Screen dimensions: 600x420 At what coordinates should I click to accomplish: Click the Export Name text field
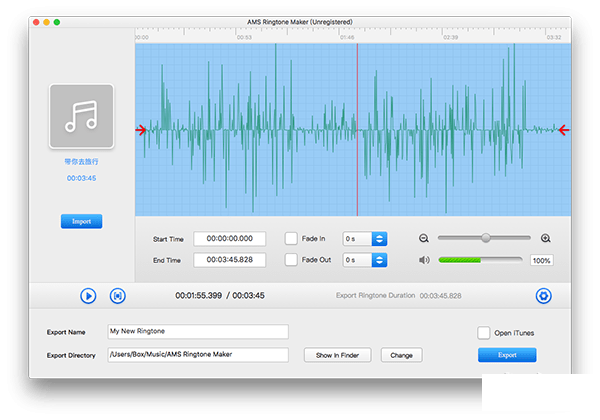click(x=198, y=332)
